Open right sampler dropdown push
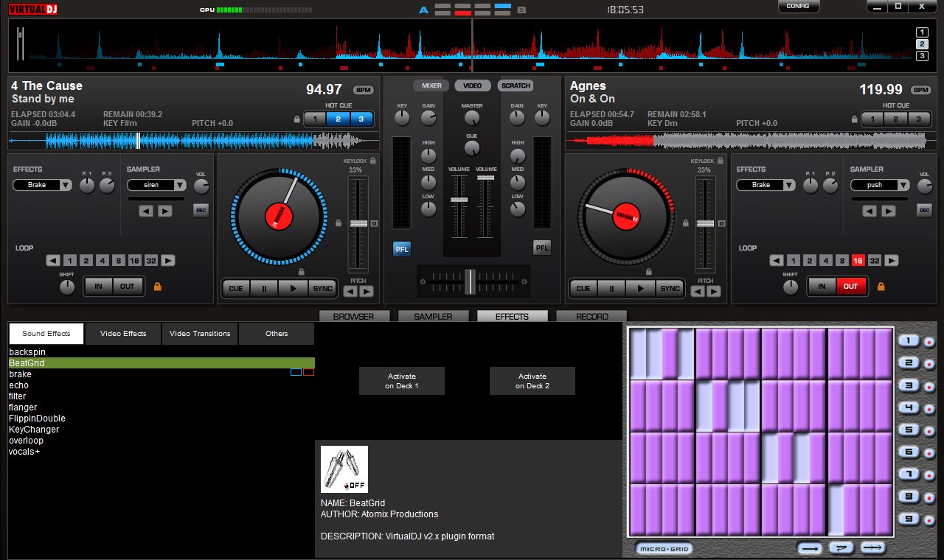Screen dimensions: 944x560 pyautogui.click(x=880, y=185)
